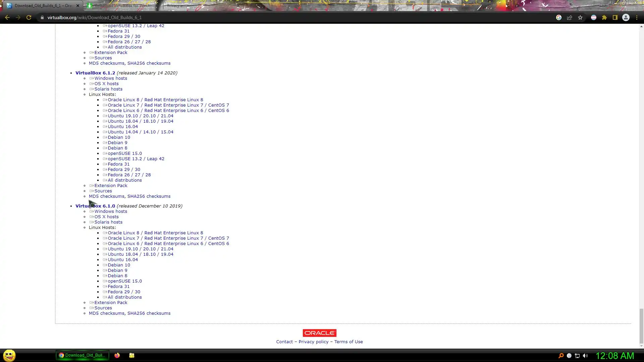The image size is (644, 362).
Task: Click the browser back arrow
Action: point(7,17)
